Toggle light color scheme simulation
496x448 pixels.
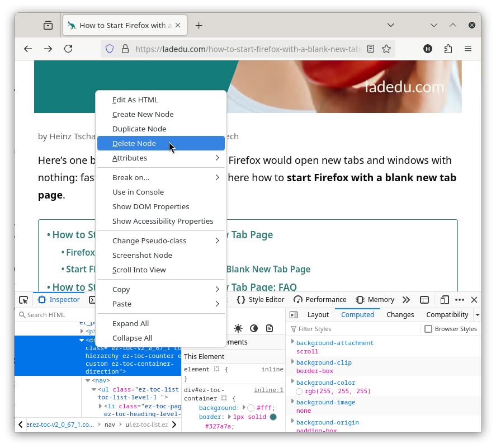click(x=238, y=328)
